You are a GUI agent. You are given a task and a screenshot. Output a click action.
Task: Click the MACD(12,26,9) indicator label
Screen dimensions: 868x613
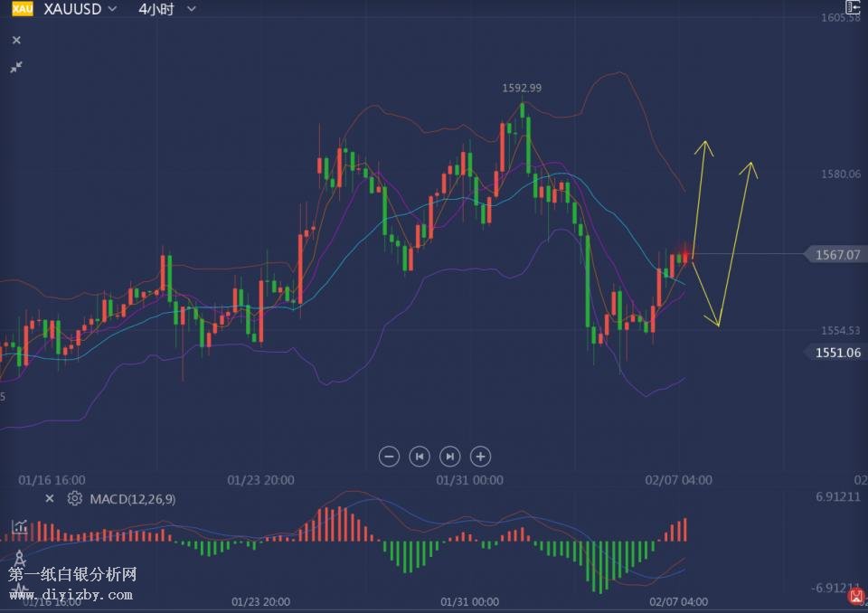click(x=132, y=499)
